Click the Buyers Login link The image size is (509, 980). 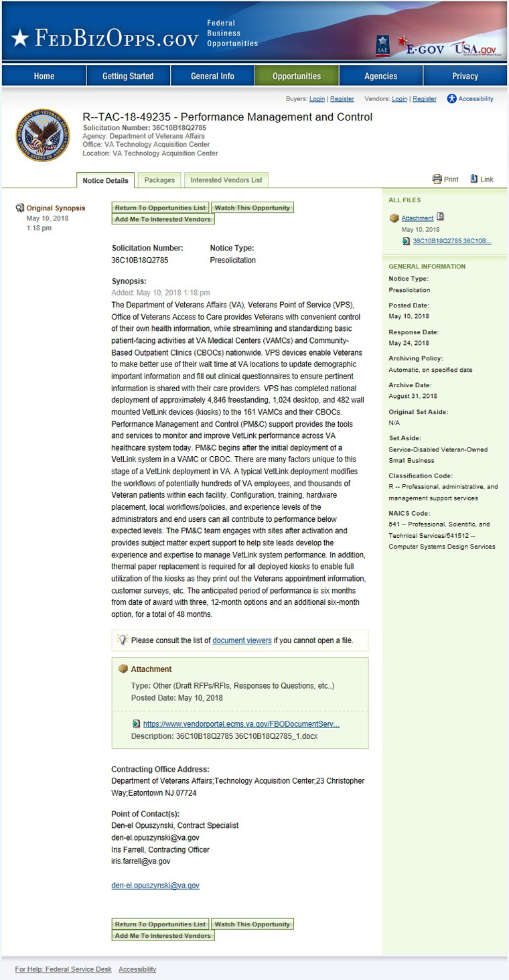[317, 99]
